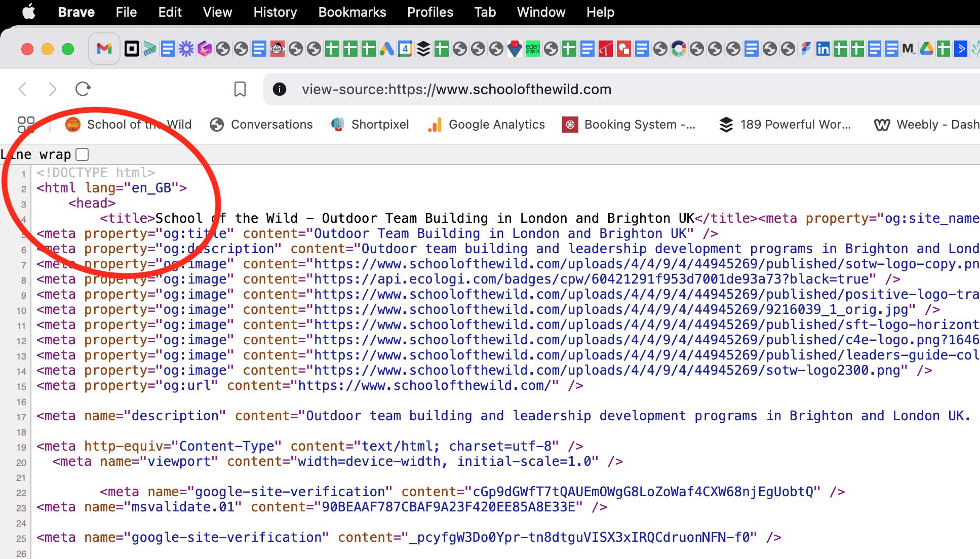Select the purple asterisk-icon tab
980x559 pixels.
point(186,49)
